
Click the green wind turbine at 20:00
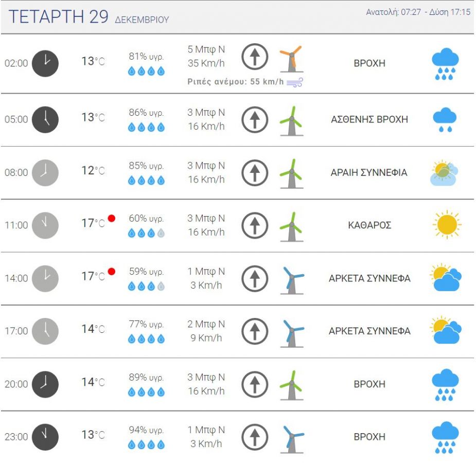tap(291, 385)
